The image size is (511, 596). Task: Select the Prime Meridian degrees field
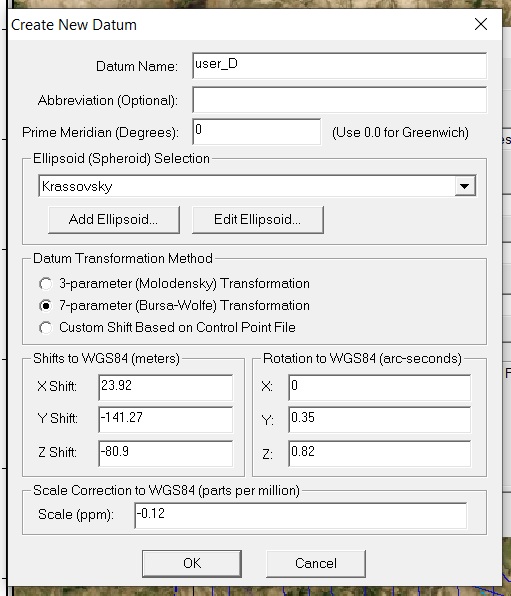[x=257, y=132]
